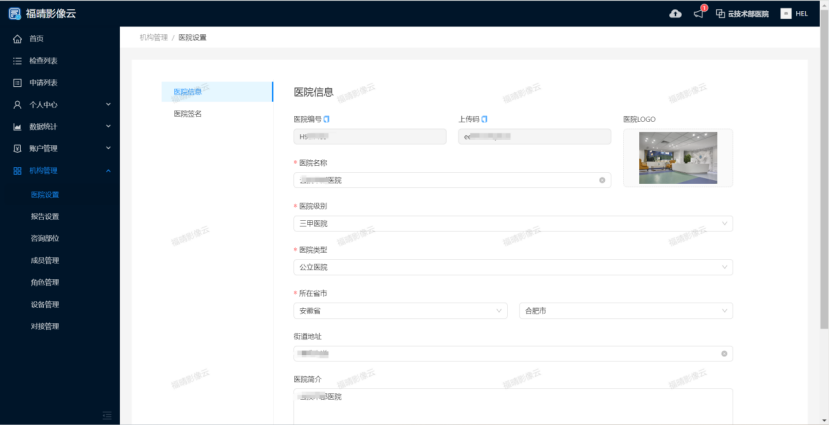
Task: Expand the 数据统计 sidebar submenu
Action: [x=60, y=127]
